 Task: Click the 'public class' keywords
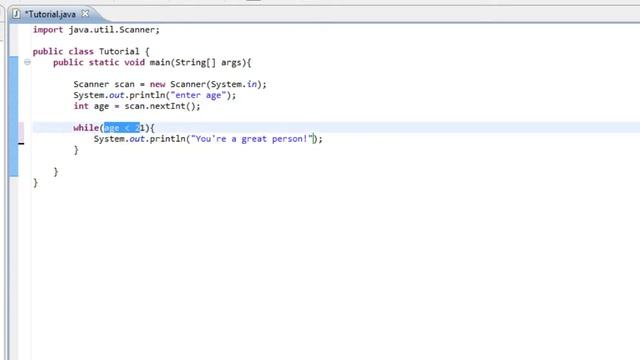coord(63,51)
